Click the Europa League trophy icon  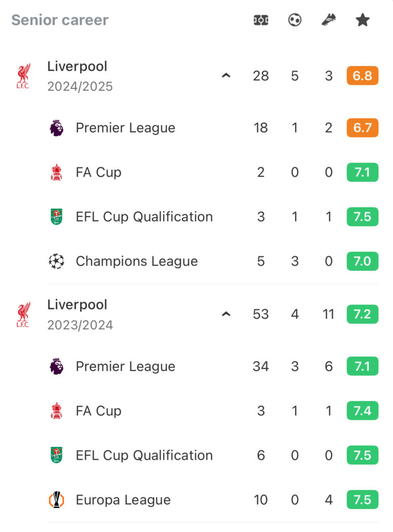pos(56,500)
